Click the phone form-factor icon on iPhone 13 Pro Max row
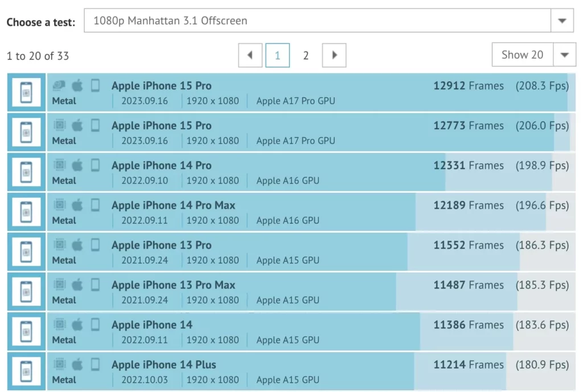Image resolution: width=583 pixels, height=392 pixels. 95,285
